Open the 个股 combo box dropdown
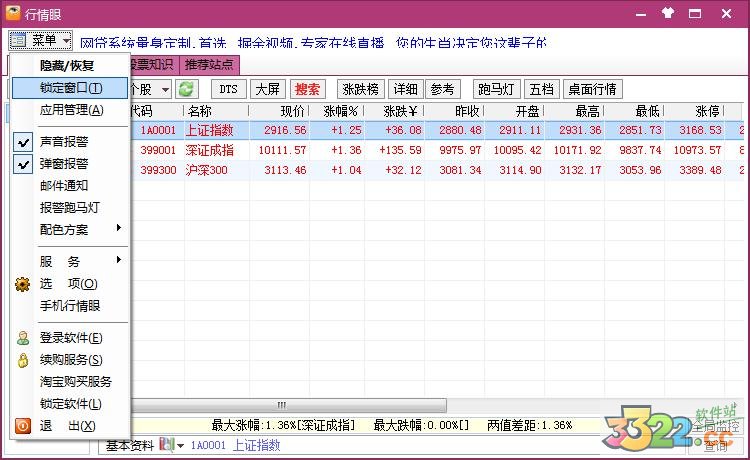 coord(165,89)
